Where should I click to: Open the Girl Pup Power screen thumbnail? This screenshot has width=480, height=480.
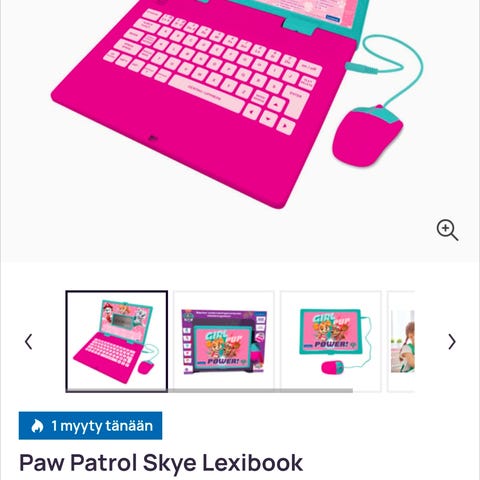pyautogui.click(x=330, y=341)
